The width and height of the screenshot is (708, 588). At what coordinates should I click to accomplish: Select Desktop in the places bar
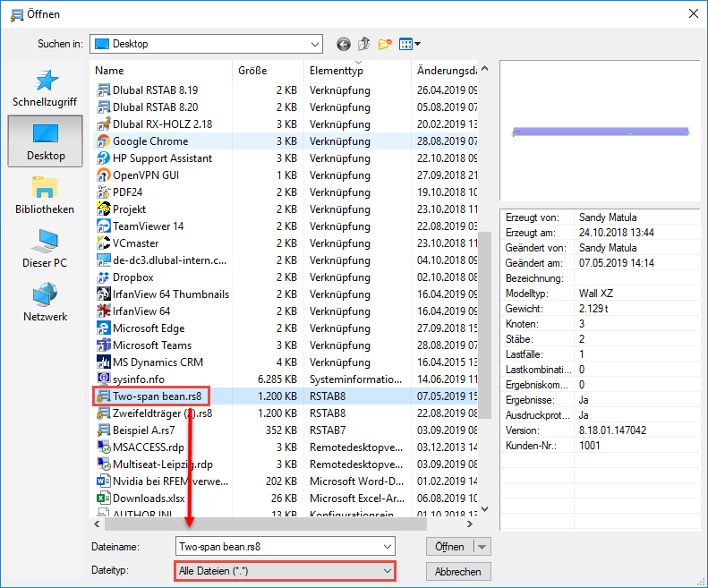(45, 141)
